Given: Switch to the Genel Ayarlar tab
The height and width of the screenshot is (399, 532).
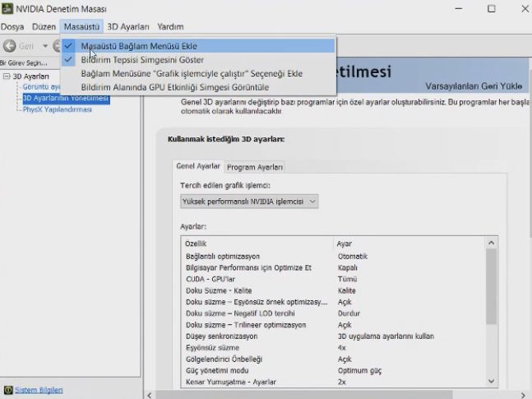Looking at the screenshot, I should [x=198, y=166].
